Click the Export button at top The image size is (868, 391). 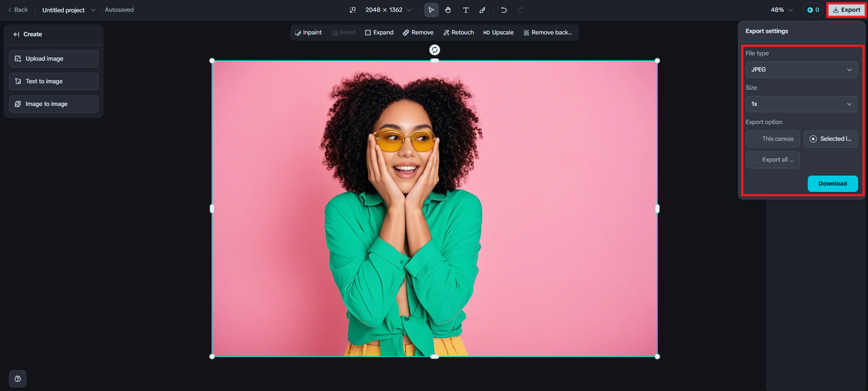click(x=846, y=10)
